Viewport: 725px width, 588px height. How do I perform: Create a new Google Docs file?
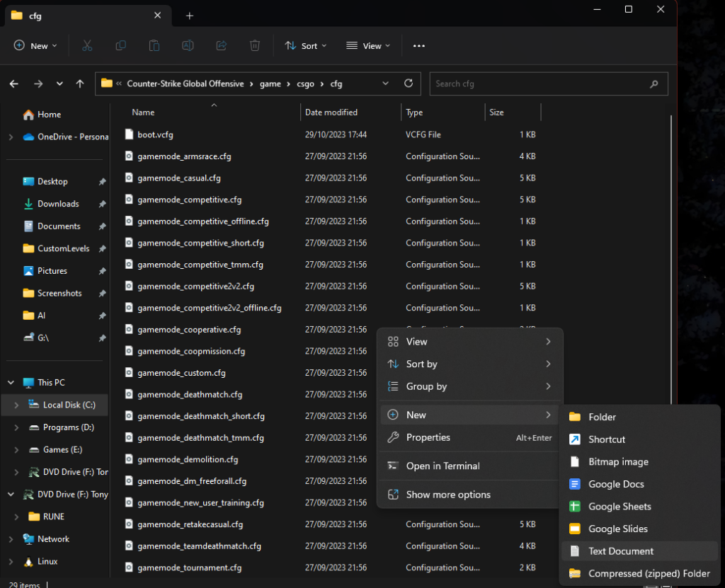pyautogui.click(x=639, y=484)
